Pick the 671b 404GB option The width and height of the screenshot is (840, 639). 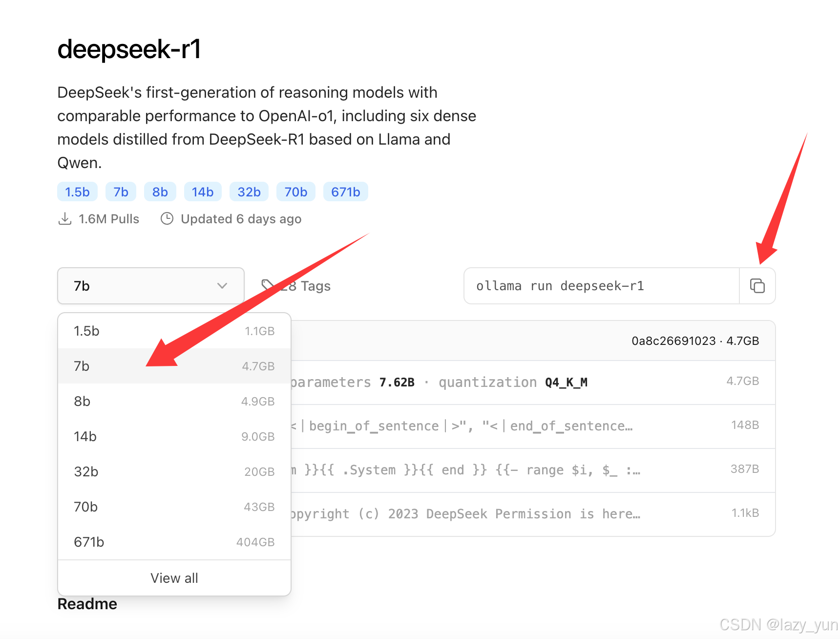coord(174,542)
